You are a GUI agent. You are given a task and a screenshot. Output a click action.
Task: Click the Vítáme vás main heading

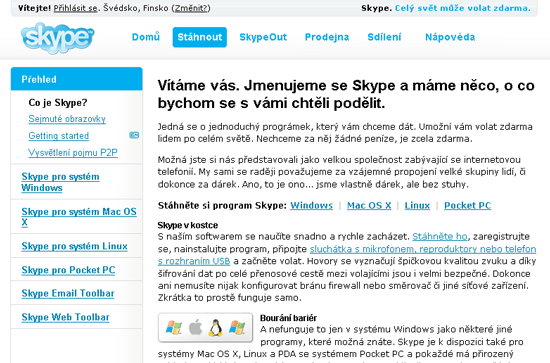346,94
